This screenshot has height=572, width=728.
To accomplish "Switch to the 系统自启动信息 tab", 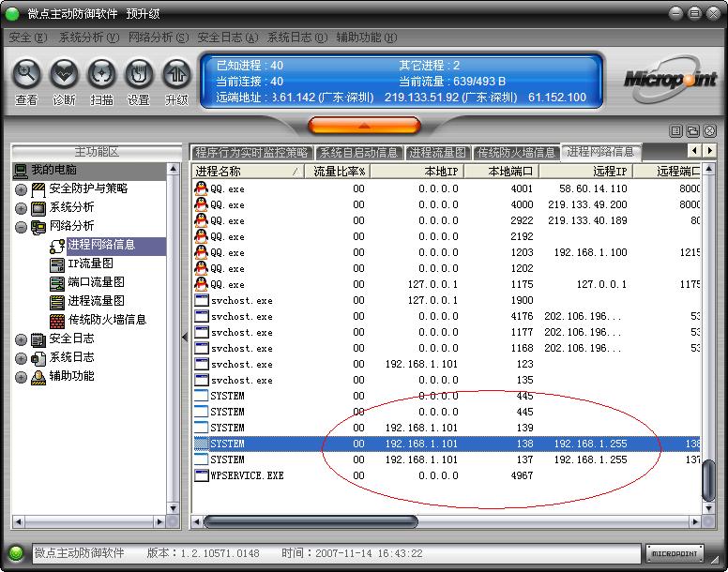I will (358, 153).
